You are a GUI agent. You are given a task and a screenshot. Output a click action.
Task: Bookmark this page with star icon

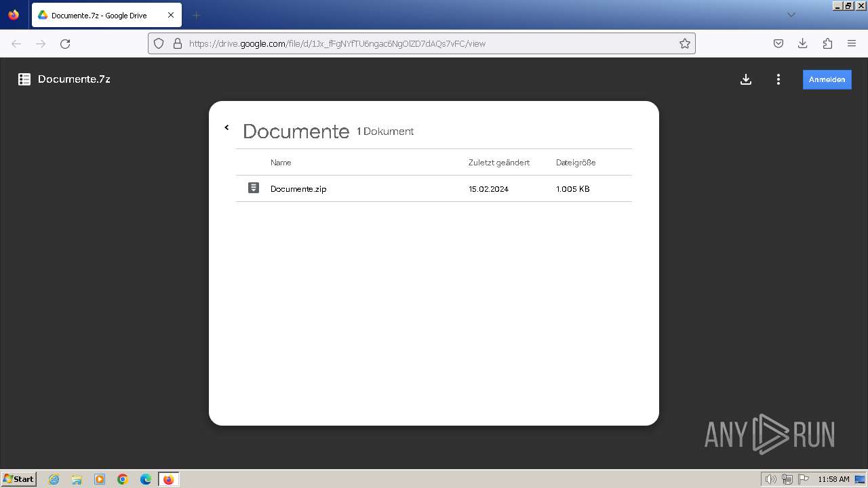(x=685, y=43)
